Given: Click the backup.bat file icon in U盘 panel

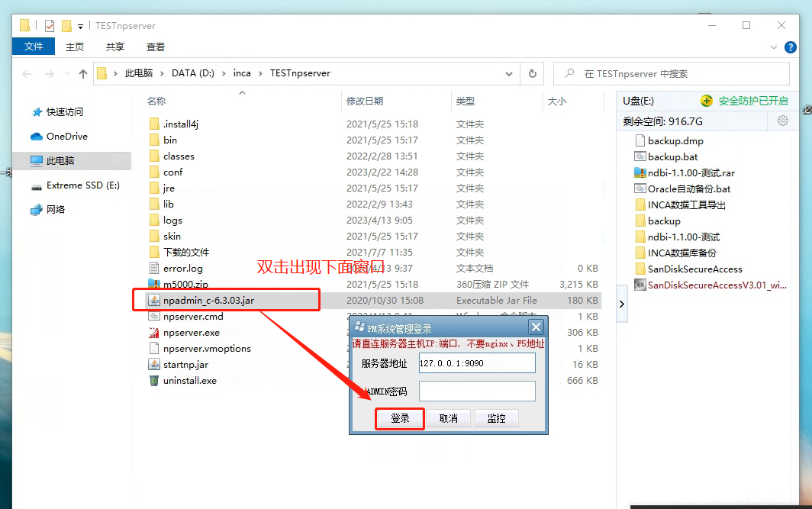Looking at the screenshot, I should click(640, 157).
